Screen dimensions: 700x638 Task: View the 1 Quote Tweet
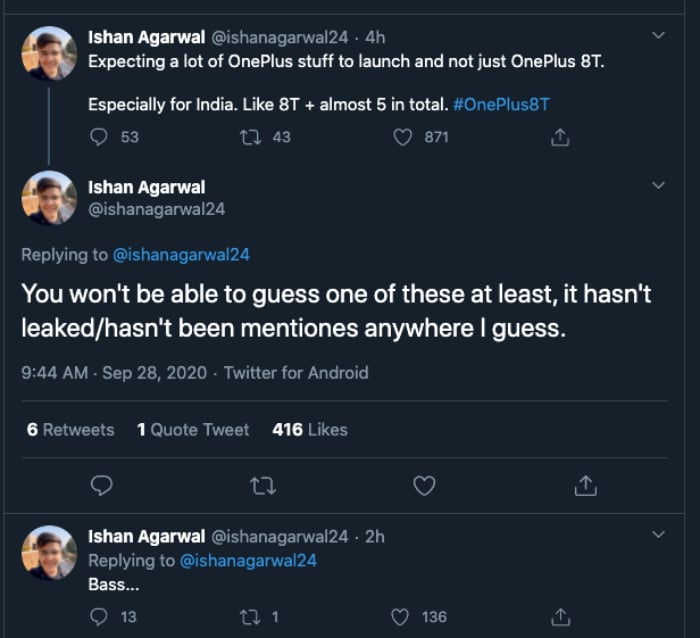(193, 429)
